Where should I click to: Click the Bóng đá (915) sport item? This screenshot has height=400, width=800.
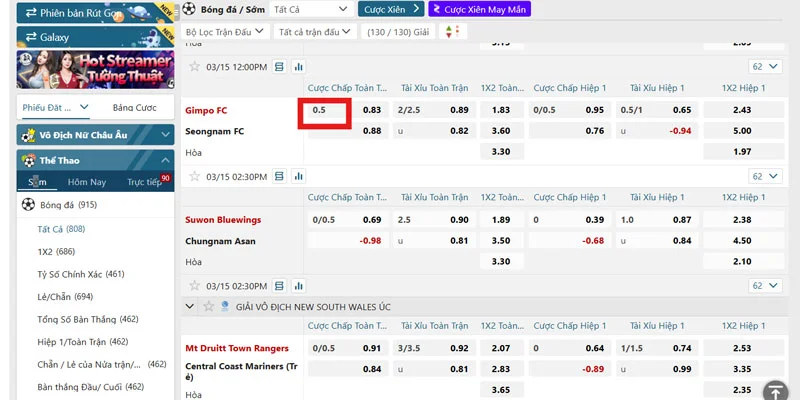[x=95, y=205]
